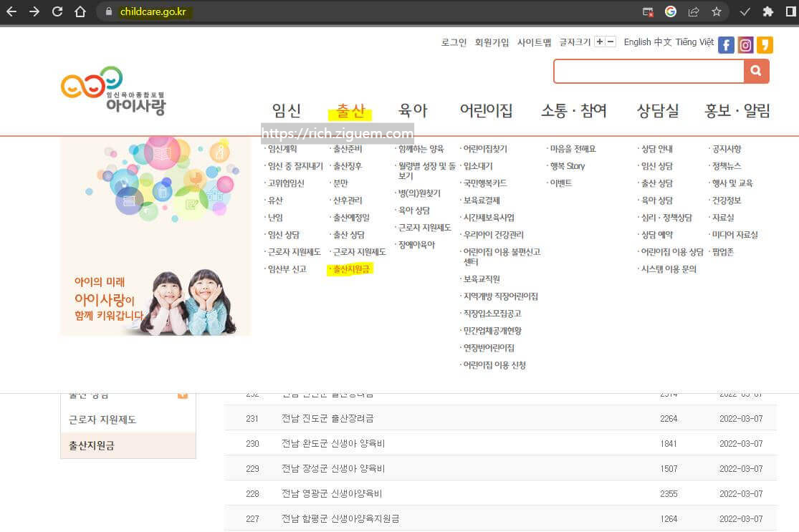Open the 로그인 link
The width and height of the screenshot is (799, 532).
(x=453, y=43)
